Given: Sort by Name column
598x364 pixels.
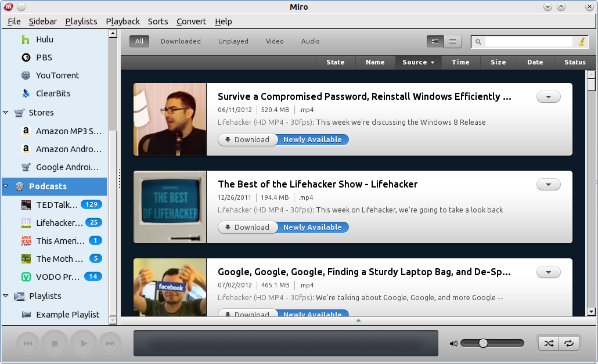Looking at the screenshot, I should [x=375, y=62].
